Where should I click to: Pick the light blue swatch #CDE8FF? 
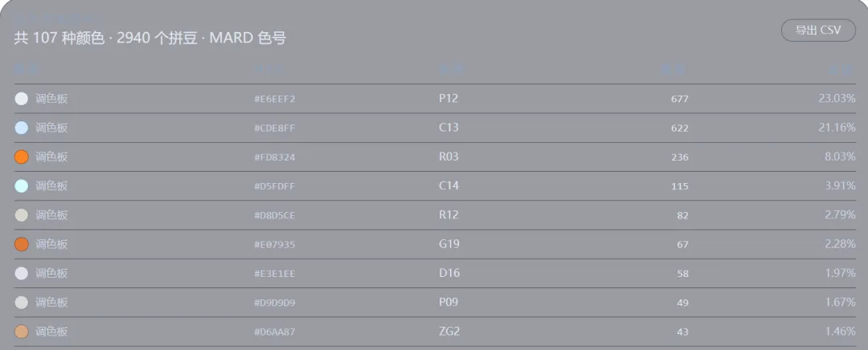click(21, 128)
